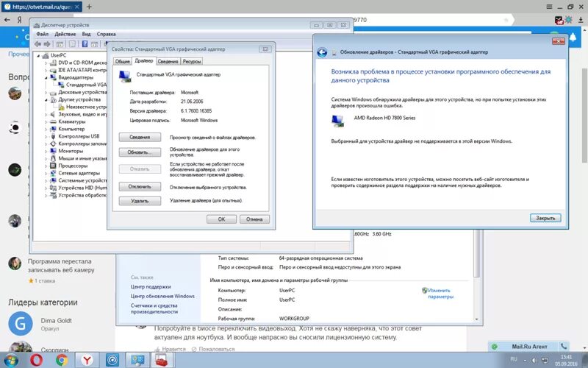Click Dima Goldt's G avatar
Screen dimensions: 588x368
21,324
